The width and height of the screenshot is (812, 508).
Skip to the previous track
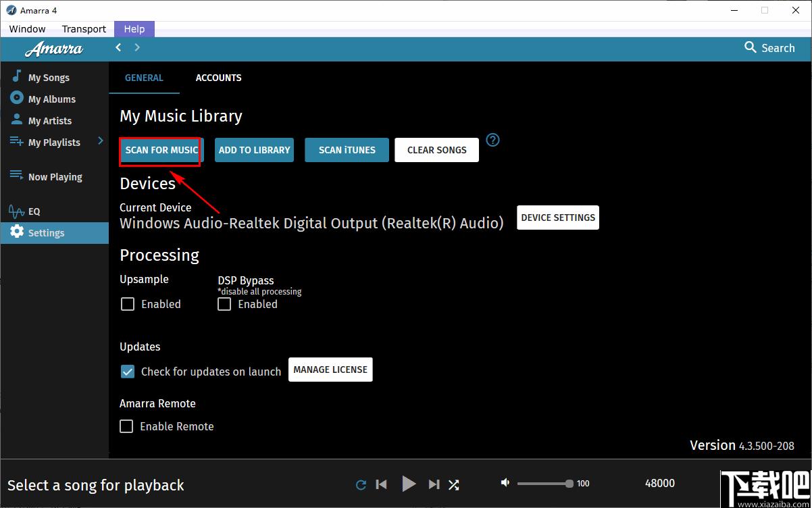(x=382, y=484)
